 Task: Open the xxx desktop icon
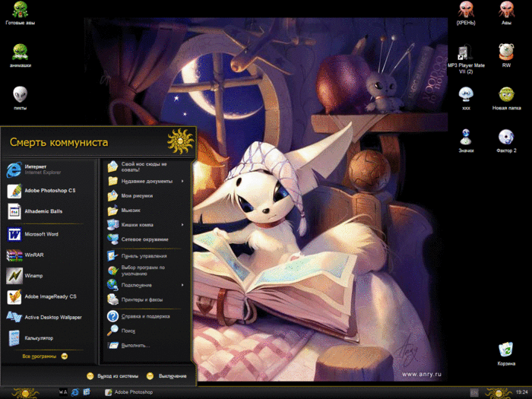pos(466,98)
